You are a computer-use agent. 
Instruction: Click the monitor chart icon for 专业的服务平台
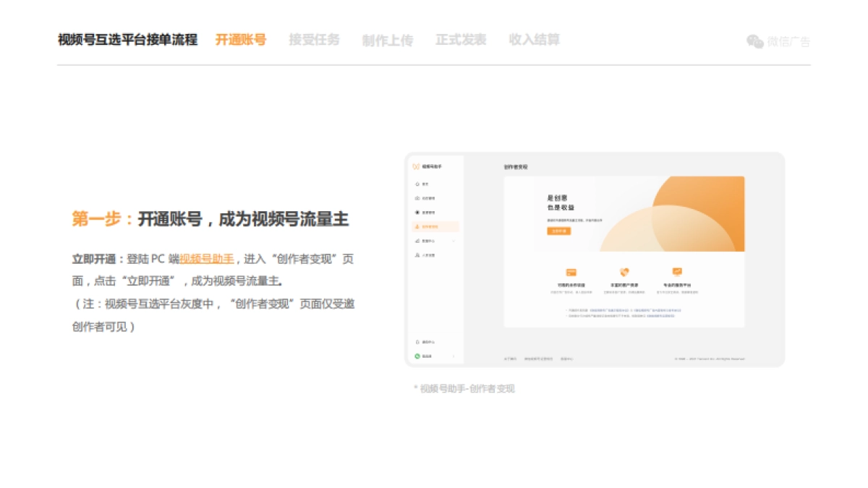click(x=677, y=272)
